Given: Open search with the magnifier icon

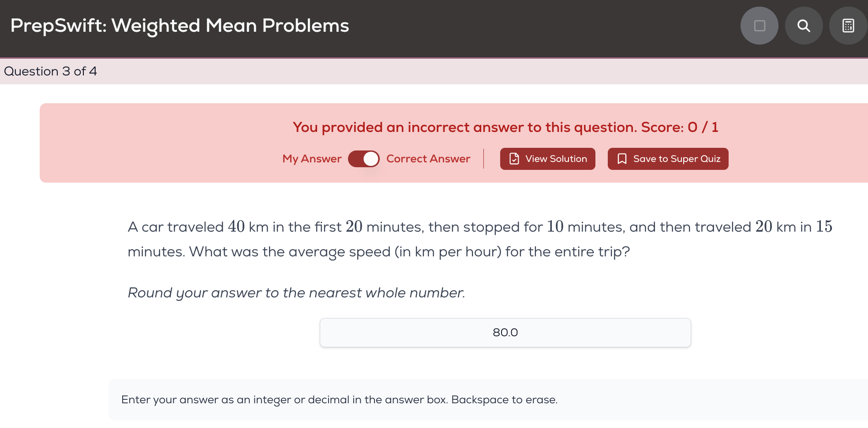Looking at the screenshot, I should click(804, 26).
